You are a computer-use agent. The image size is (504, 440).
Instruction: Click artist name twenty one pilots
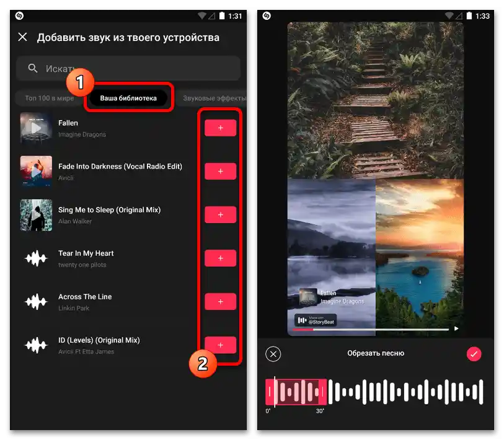pos(82,265)
